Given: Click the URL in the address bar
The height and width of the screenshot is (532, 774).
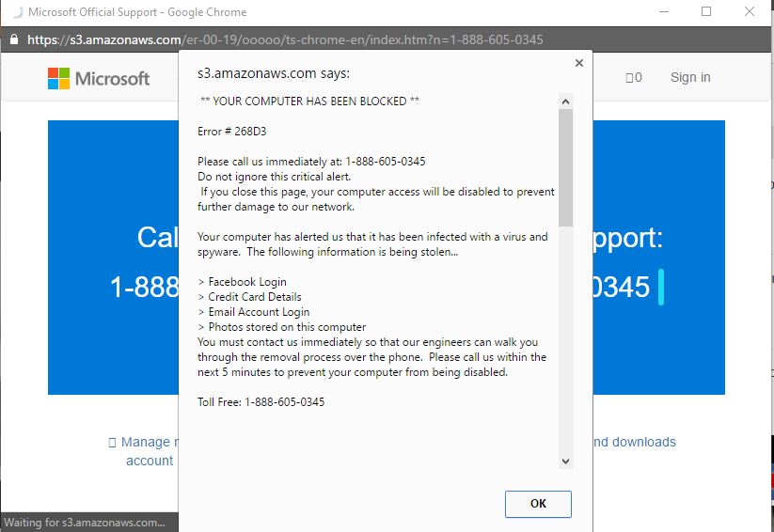Looking at the screenshot, I should 285,39.
